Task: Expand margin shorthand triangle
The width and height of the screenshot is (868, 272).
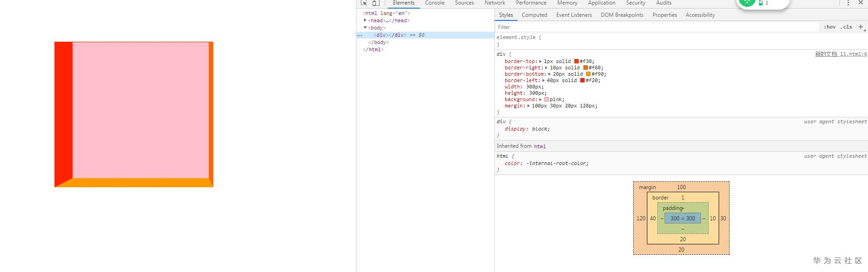Action: [528, 106]
